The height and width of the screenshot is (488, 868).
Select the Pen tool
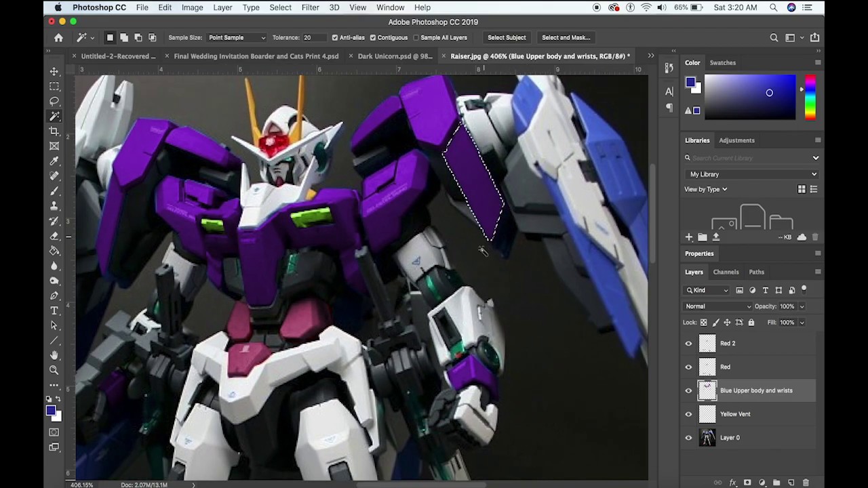pyautogui.click(x=54, y=296)
